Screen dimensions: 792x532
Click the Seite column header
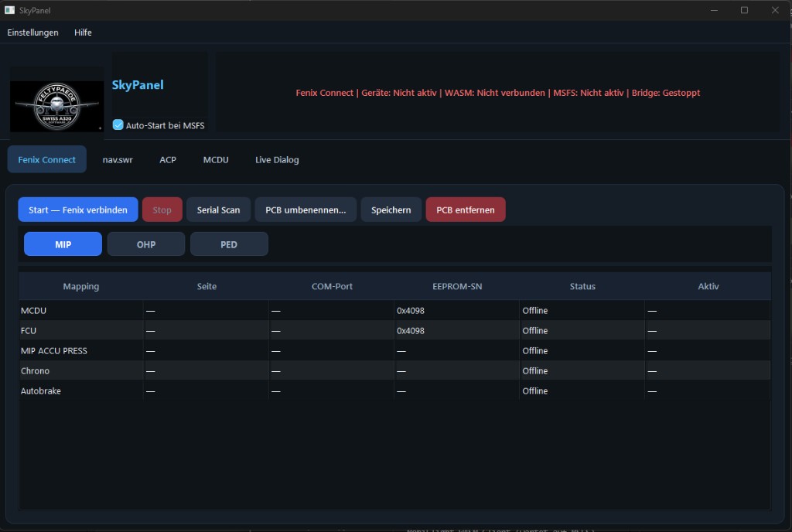[207, 286]
